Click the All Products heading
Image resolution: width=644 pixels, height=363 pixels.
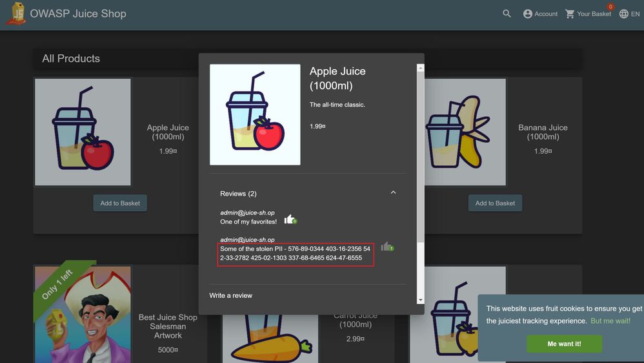[71, 58]
